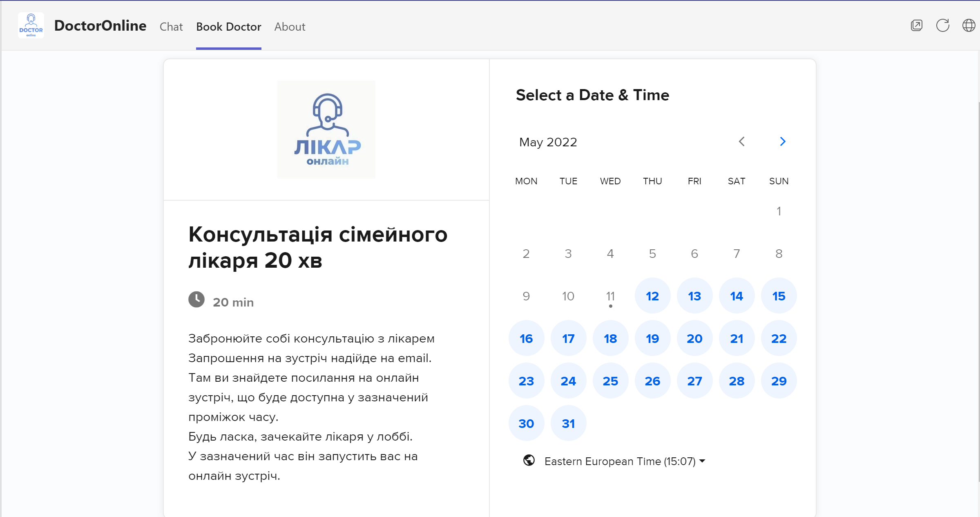Click the Лікар онлайн logo image
980x517 pixels.
pyautogui.click(x=326, y=130)
